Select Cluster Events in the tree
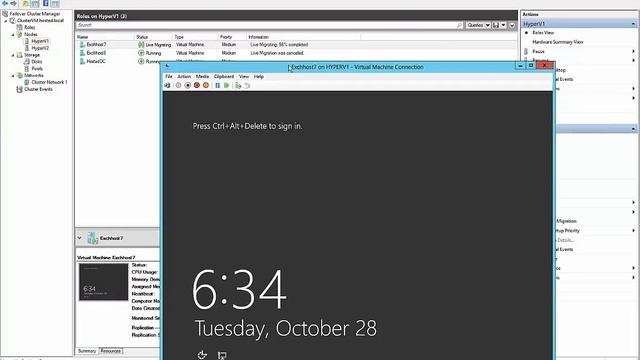 point(38,89)
